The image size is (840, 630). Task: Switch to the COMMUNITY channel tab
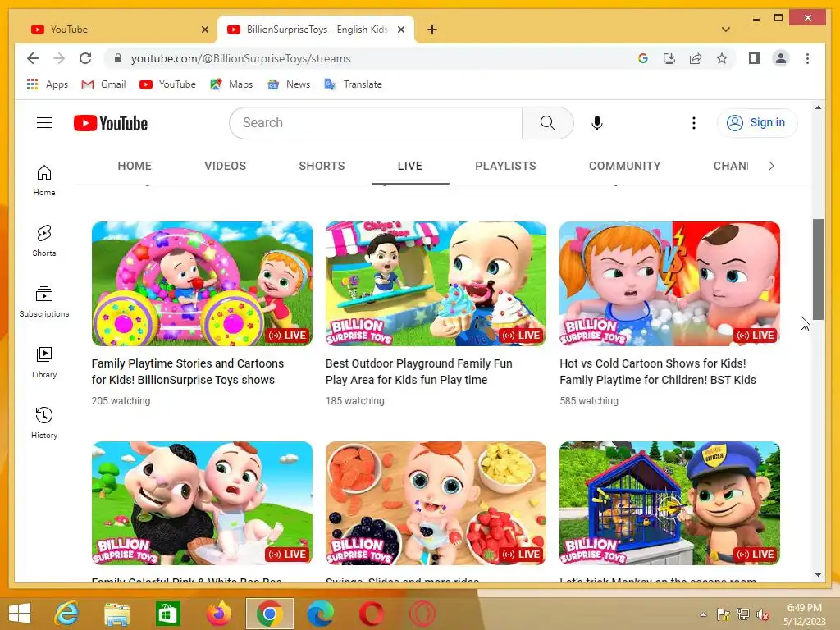coord(624,166)
